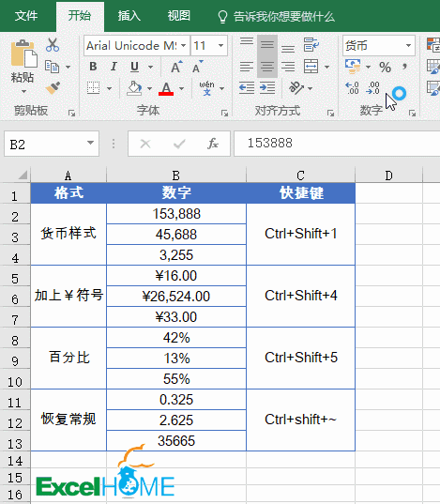Decrease font size with smaller A icon

pyautogui.click(x=197, y=67)
